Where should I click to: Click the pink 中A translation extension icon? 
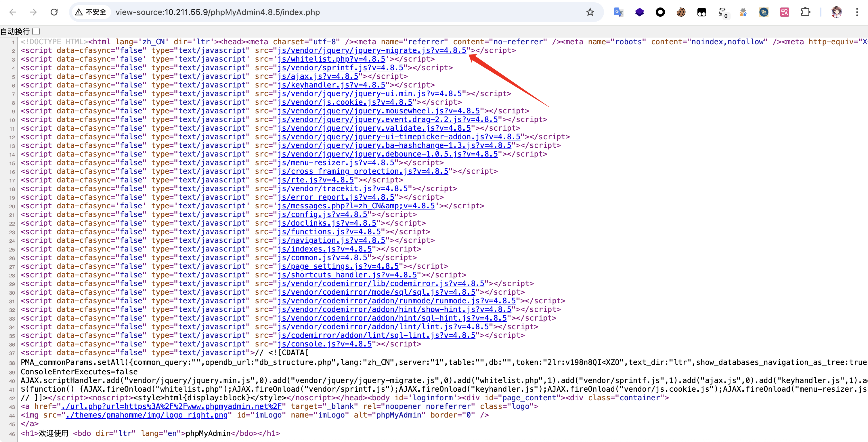click(x=784, y=12)
